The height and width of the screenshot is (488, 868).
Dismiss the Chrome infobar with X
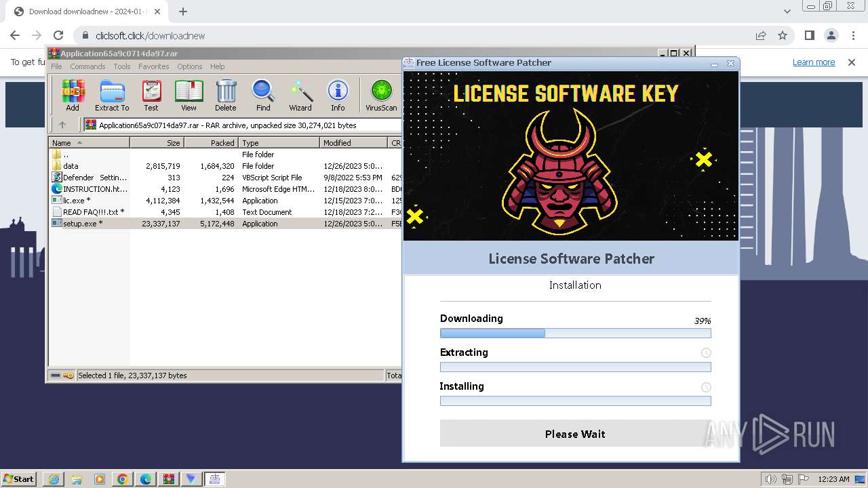tap(852, 62)
